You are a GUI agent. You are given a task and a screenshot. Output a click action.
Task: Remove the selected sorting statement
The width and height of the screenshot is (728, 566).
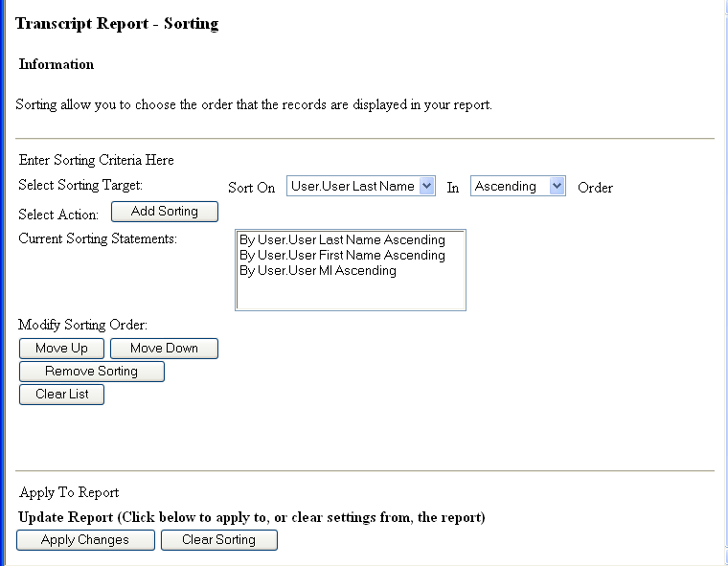click(91, 371)
